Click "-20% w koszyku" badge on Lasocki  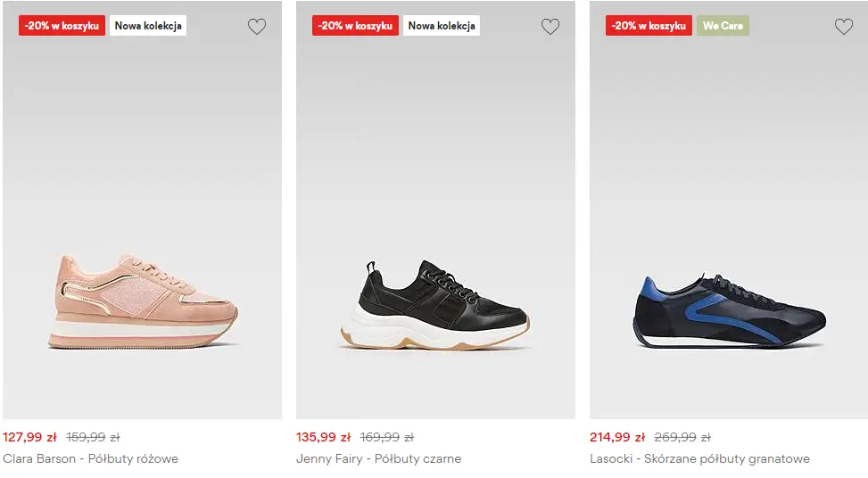(x=649, y=26)
